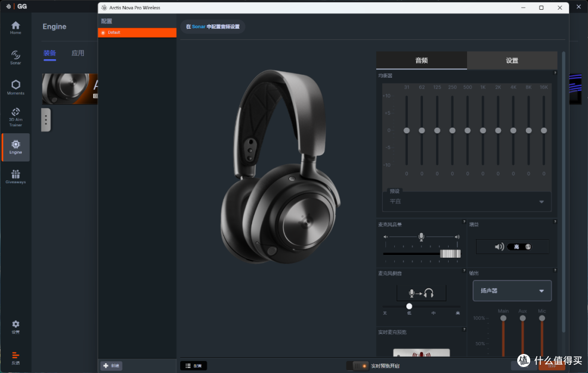Switch to the 音频 tab
Viewport: 588px width, 373px height.
tap(421, 60)
